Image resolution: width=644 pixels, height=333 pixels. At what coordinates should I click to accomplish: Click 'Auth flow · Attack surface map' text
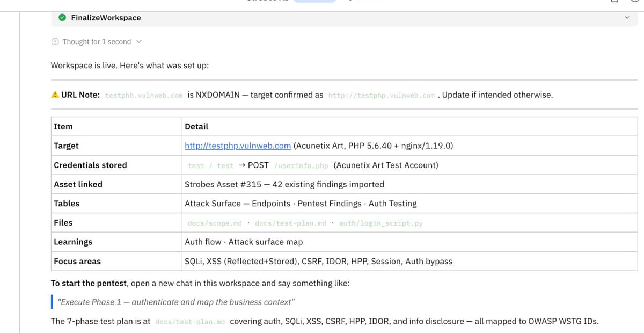244,242
